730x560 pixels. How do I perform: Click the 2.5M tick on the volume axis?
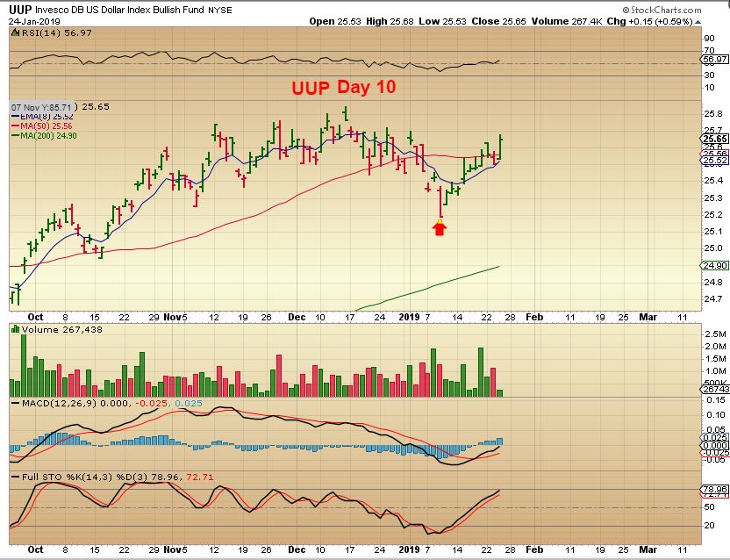tap(715, 334)
